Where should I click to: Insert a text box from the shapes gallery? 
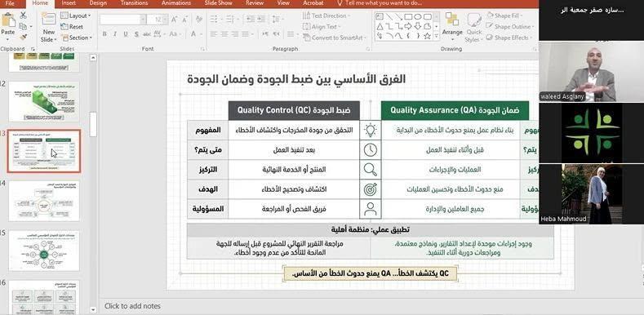tap(380, 16)
